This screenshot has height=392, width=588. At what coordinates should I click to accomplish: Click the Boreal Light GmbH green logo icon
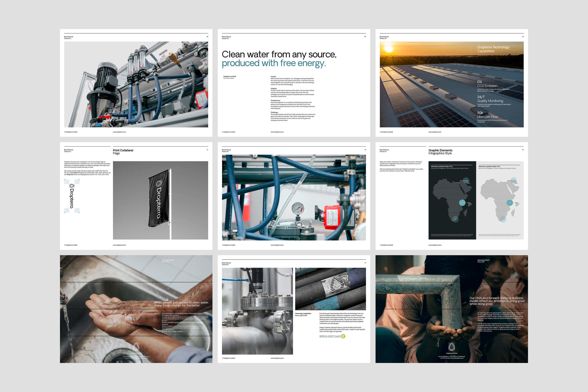(343, 336)
